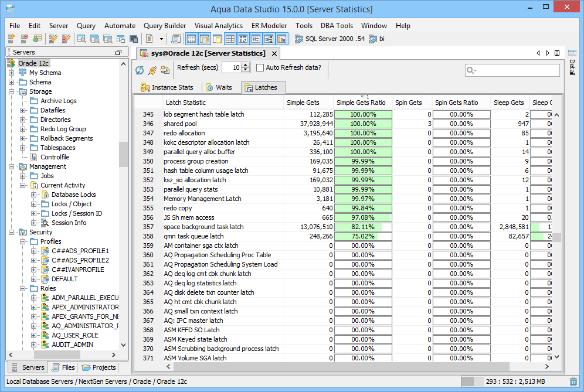Click the SQL Server 2000 .54 connection shortcut

pyautogui.click(x=330, y=39)
